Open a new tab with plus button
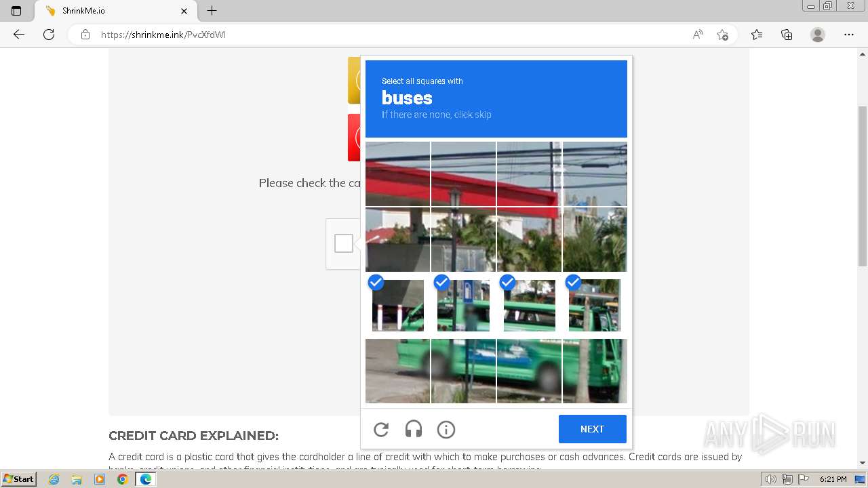This screenshot has width=868, height=488. [212, 11]
